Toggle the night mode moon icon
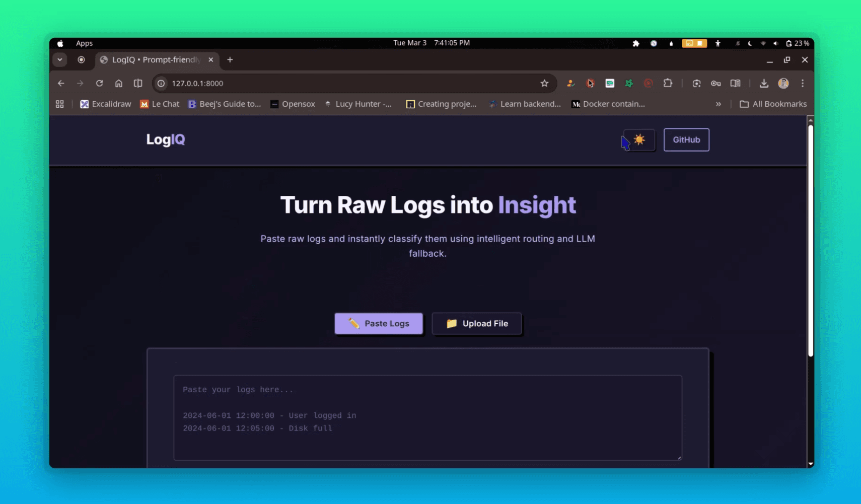 coord(750,43)
